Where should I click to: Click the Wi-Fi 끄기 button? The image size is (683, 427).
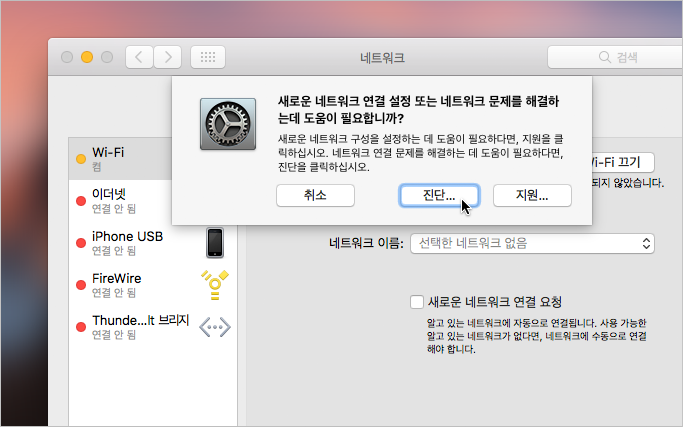pyautogui.click(x=621, y=163)
